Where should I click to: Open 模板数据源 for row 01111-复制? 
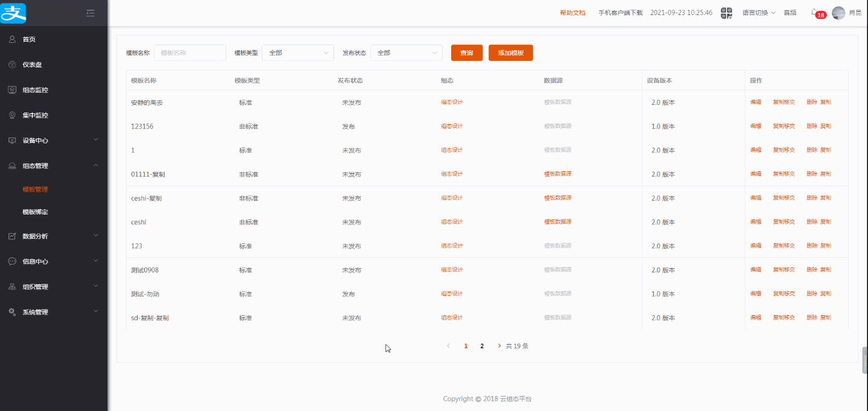(558, 174)
